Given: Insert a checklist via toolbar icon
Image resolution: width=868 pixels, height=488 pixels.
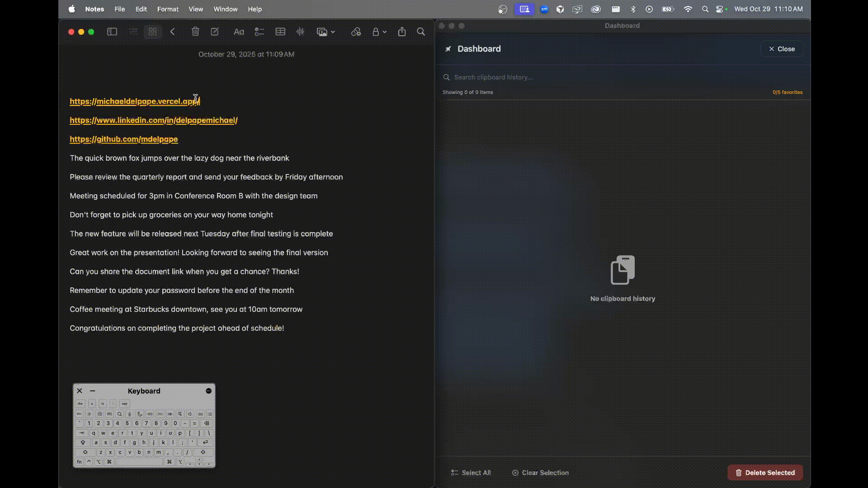Looking at the screenshot, I should pyautogui.click(x=259, y=32).
